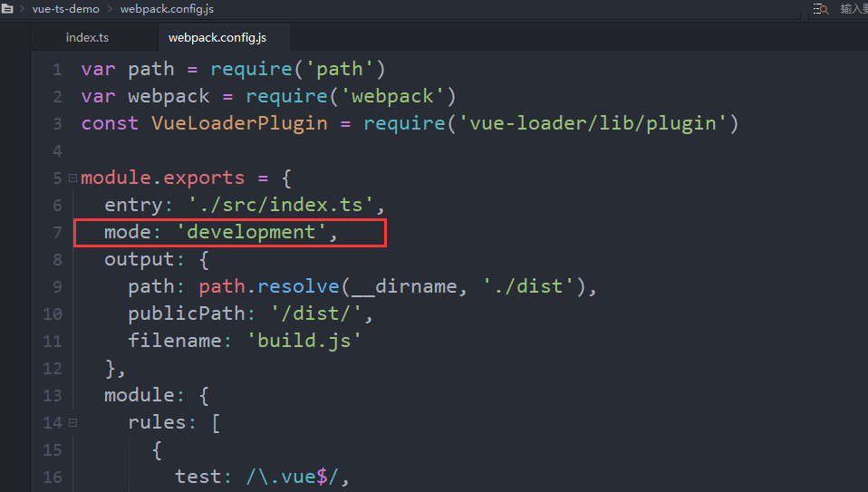Click the /\.vue$/ regex on line 16
This screenshot has width=868, height=492.
click(296, 478)
